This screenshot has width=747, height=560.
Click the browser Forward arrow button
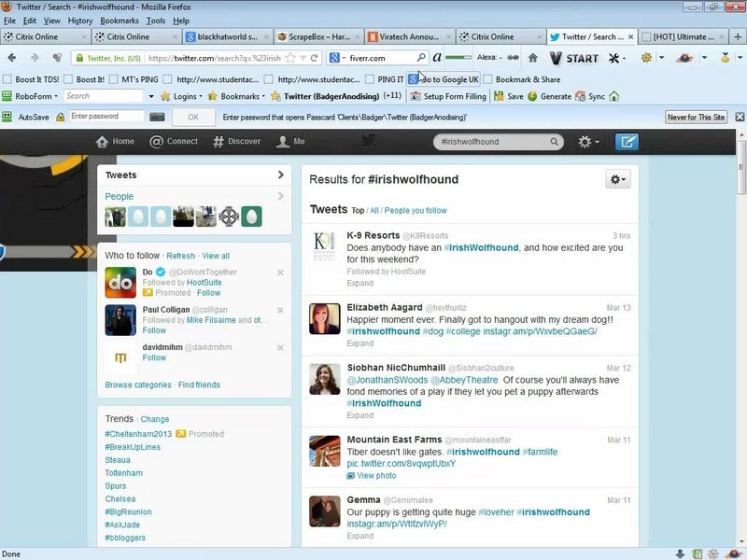[x=35, y=58]
